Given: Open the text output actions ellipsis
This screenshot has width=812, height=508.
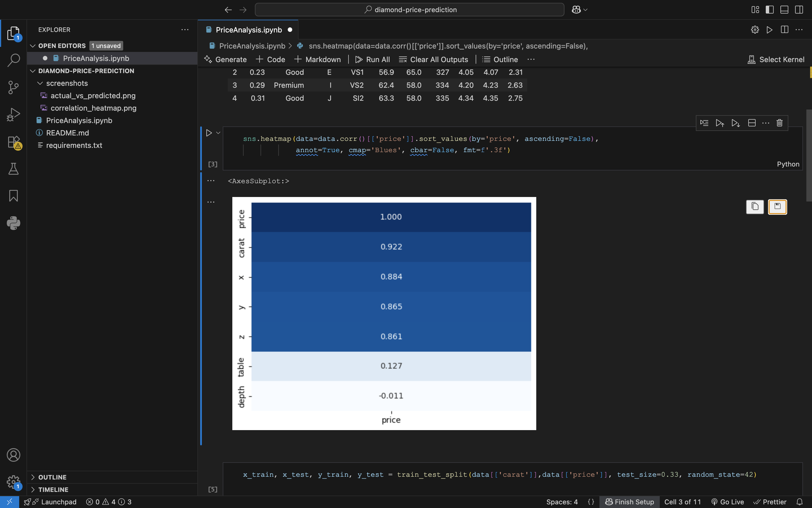Looking at the screenshot, I should click(x=211, y=181).
